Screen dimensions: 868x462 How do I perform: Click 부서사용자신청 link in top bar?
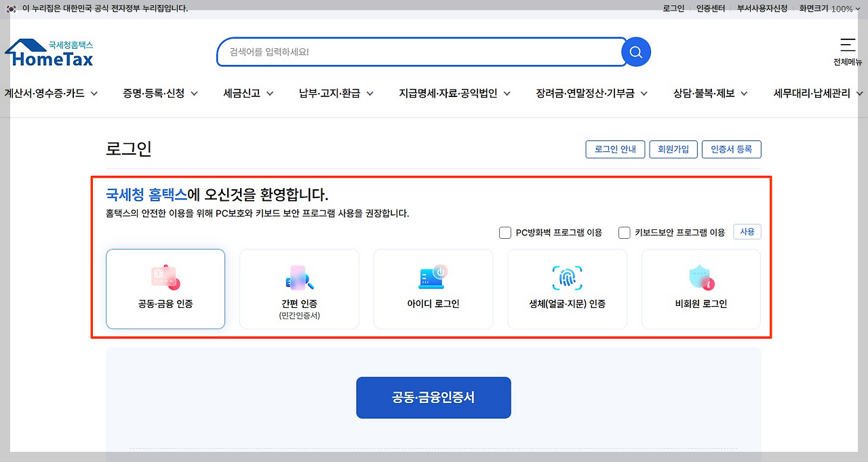point(762,9)
